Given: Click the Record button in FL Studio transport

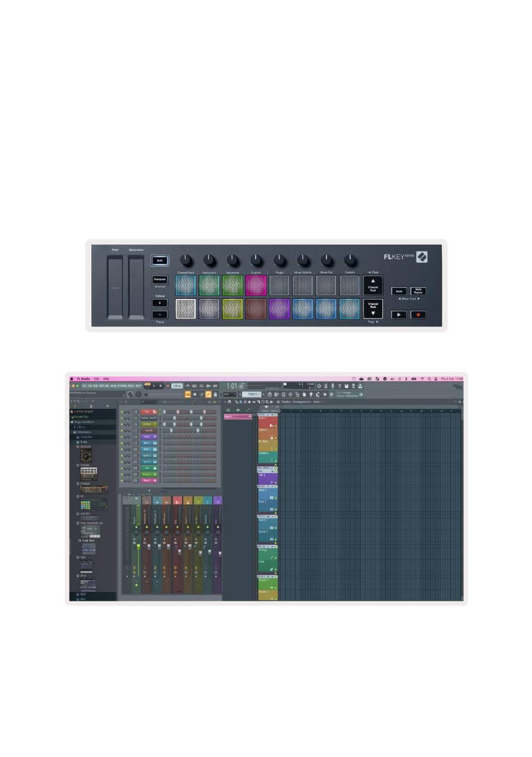Looking at the screenshot, I should tap(168, 386).
